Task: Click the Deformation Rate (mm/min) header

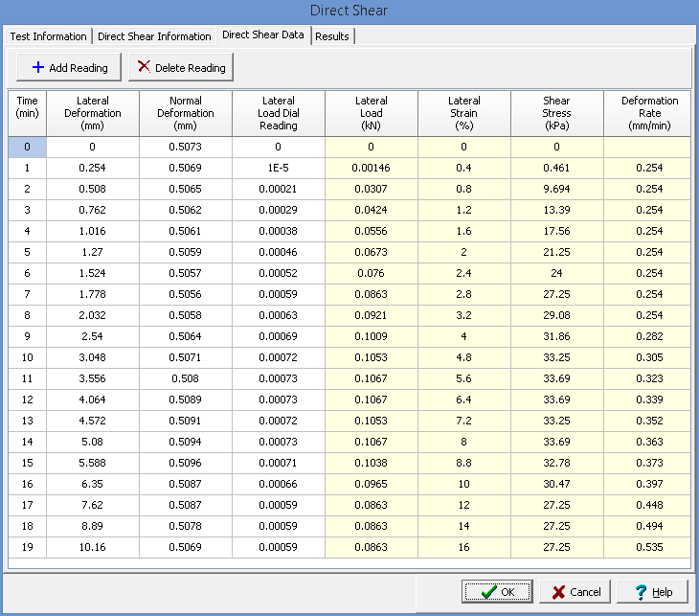Action: 647,113
